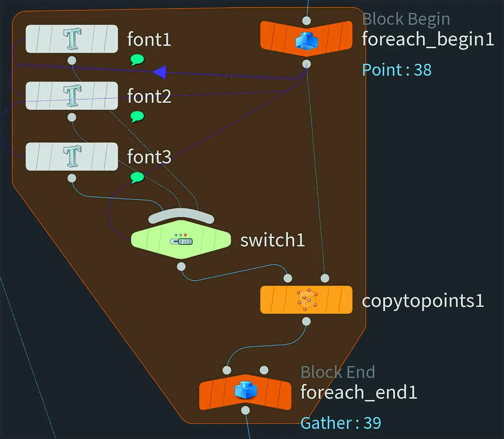The image size is (504, 439).
Task: Click the left input connector of copytopoints1
Action: coord(288,278)
